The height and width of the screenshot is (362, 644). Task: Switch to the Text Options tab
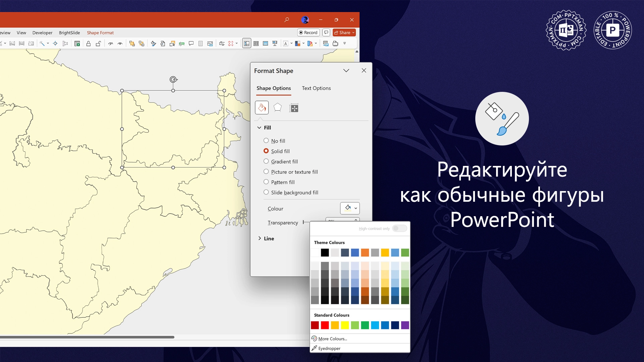pos(316,88)
